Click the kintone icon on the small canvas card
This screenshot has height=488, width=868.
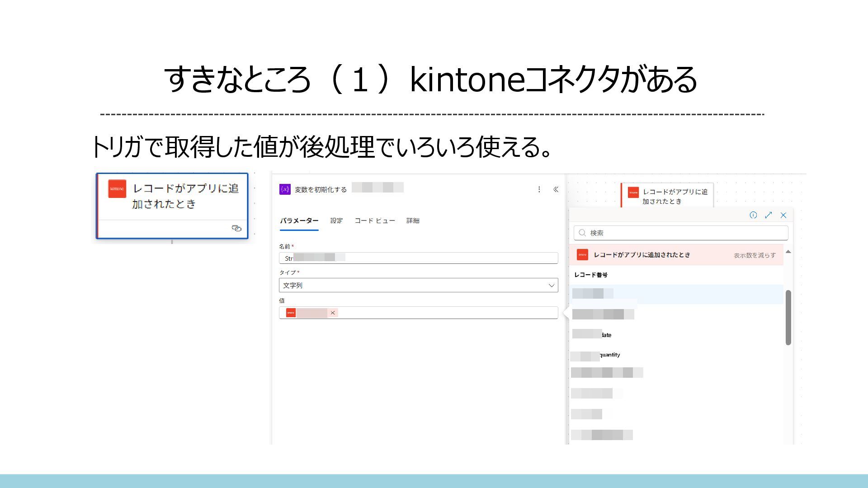pos(633,192)
